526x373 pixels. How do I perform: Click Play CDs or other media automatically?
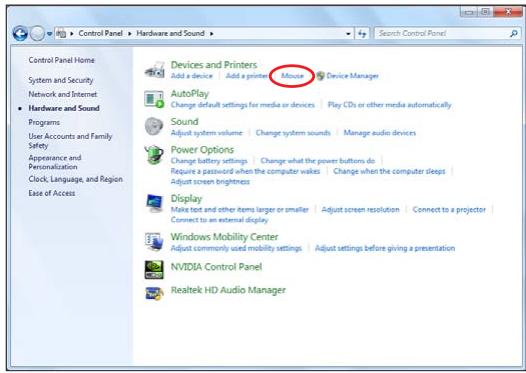pos(389,105)
